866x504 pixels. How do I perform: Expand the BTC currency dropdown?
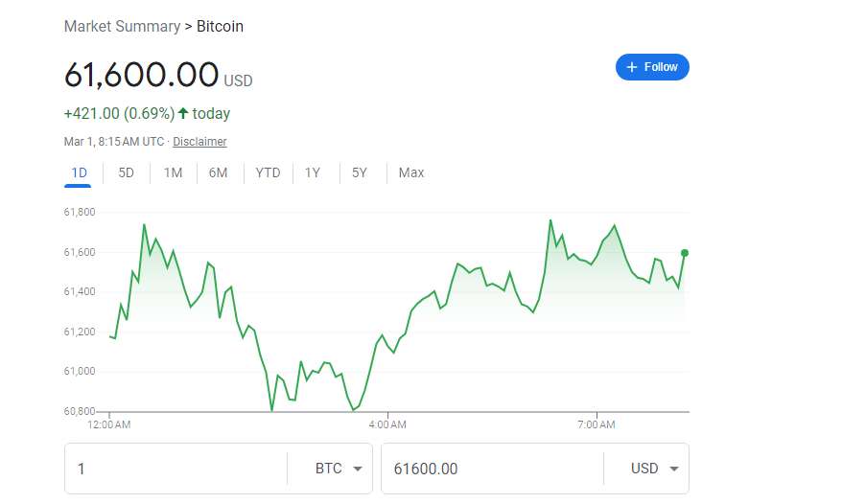tap(339, 469)
